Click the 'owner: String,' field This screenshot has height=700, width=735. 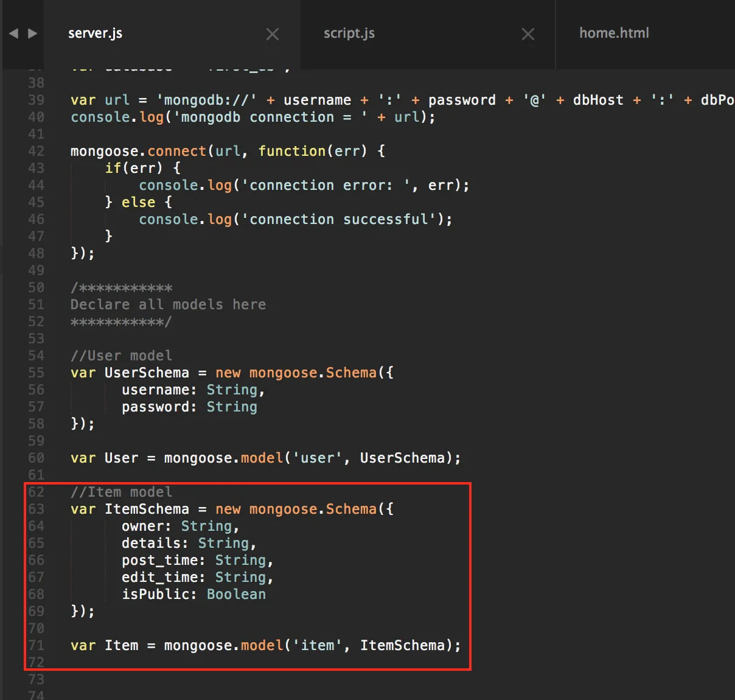click(181, 526)
